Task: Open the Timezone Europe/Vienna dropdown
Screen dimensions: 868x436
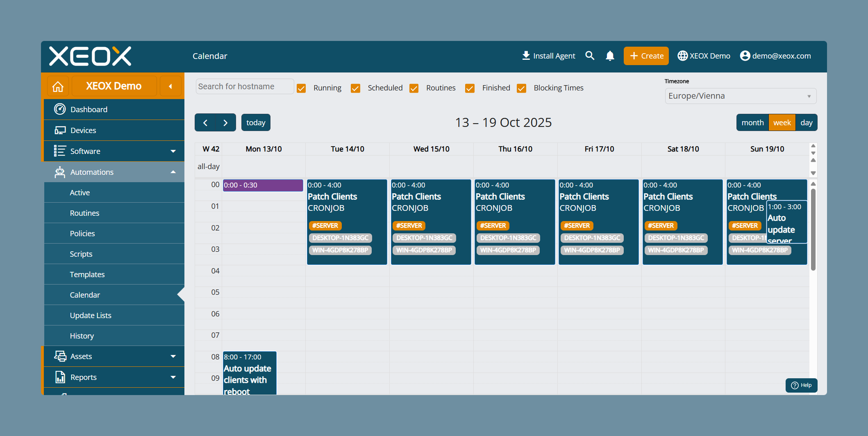Action: pos(741,96)
